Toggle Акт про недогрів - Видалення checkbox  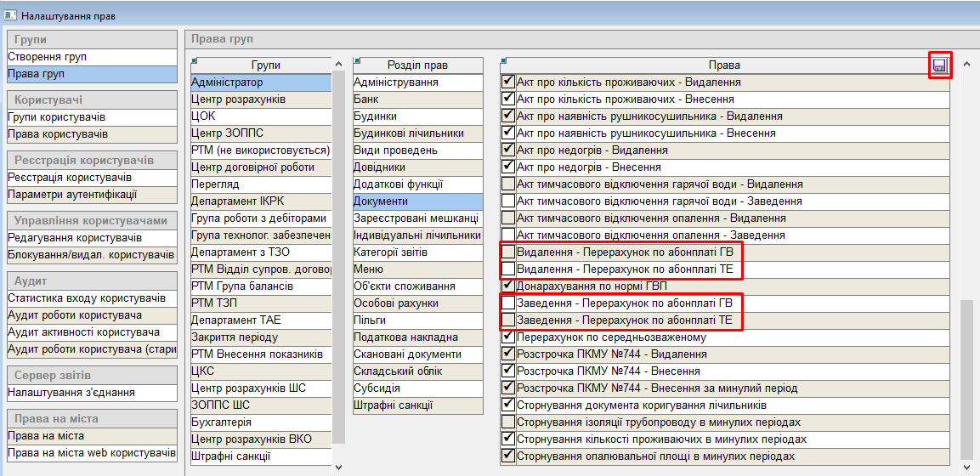tap(508, 150)
